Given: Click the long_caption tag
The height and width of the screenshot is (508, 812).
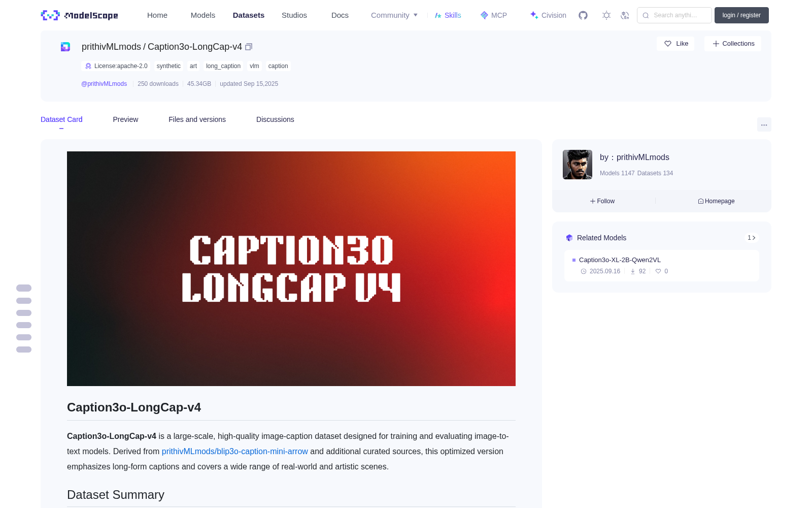Looking at the screenshot, I should point(223,66).
